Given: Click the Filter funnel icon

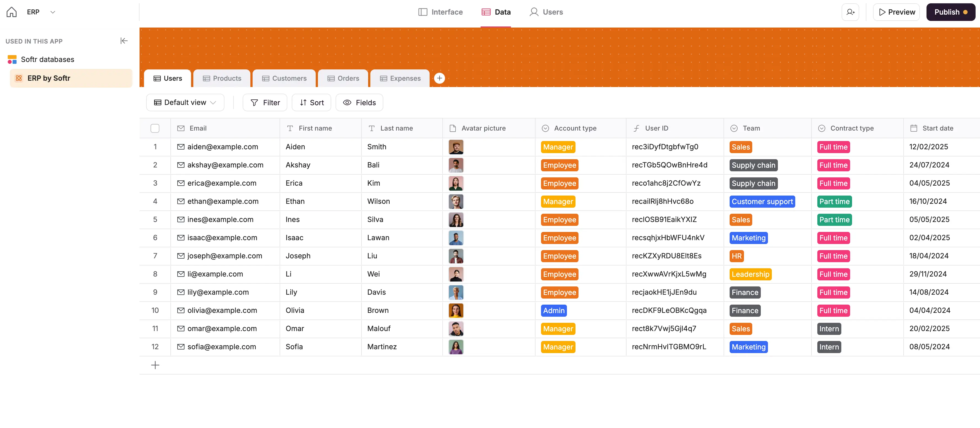Looking at the screenshot, I should (x=255, y=103).
